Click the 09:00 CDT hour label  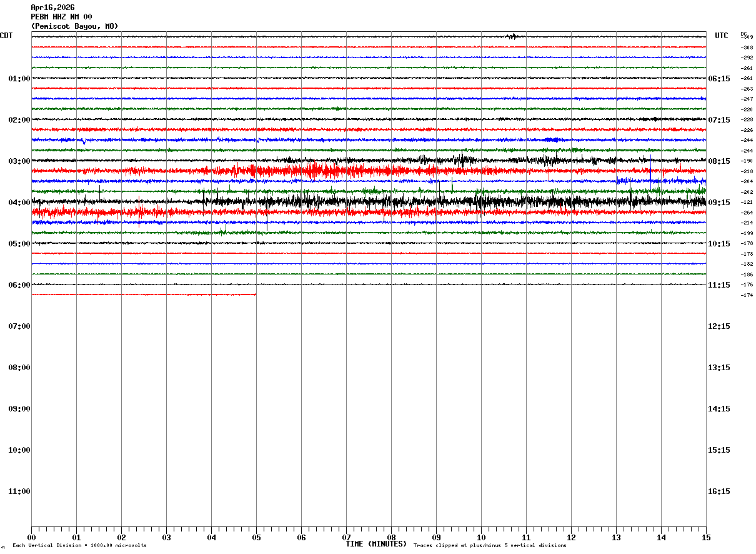[19, 409]
